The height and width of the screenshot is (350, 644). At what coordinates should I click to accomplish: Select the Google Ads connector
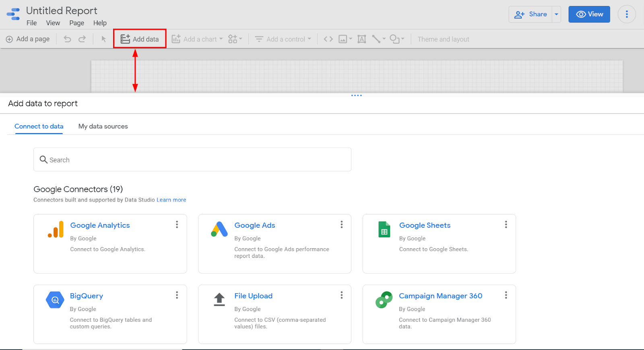coord(275,244)
